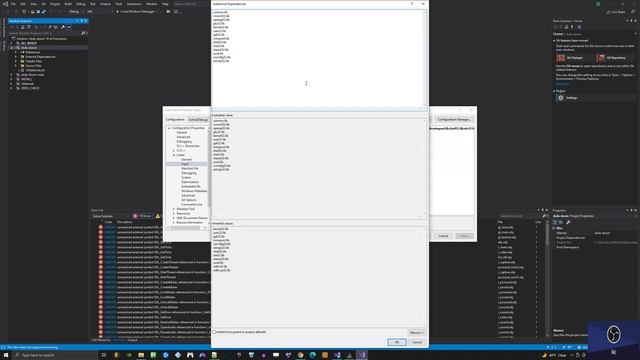Expand the C/C++ property node
This screenshot has width=640, height=360.
click(174, 151)
